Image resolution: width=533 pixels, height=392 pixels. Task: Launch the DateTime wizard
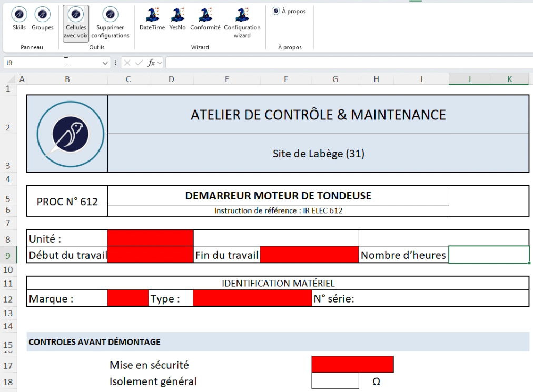click(x=152, y=19)
